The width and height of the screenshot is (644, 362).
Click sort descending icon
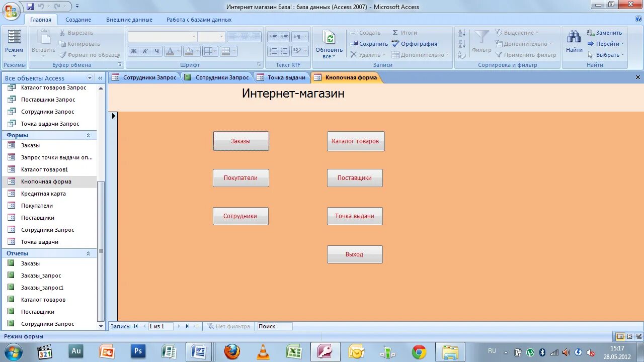click(462, 44)
